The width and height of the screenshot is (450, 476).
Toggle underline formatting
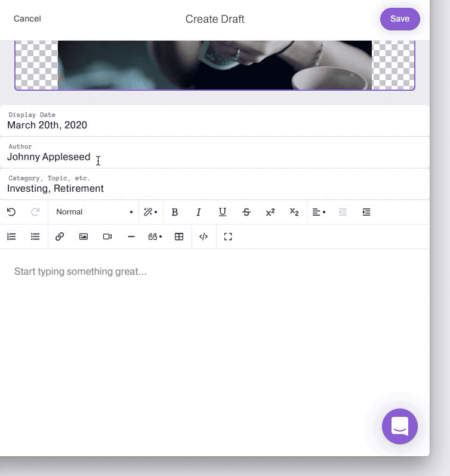tap(223, 212)
